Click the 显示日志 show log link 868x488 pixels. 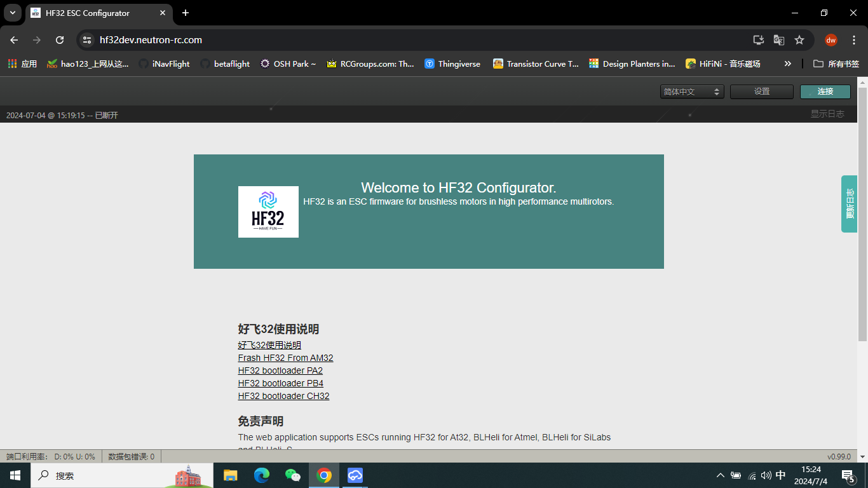click(827, 114)
